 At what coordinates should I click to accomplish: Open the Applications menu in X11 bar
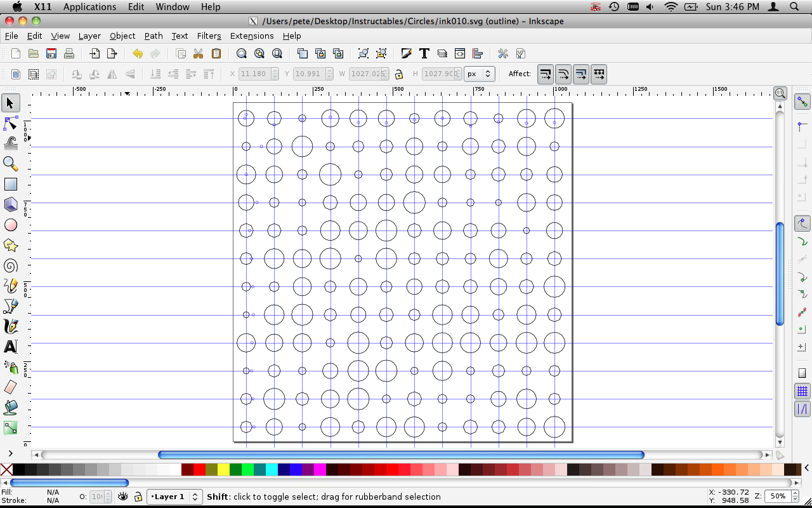pyautogui.click(x=89, y=7)
